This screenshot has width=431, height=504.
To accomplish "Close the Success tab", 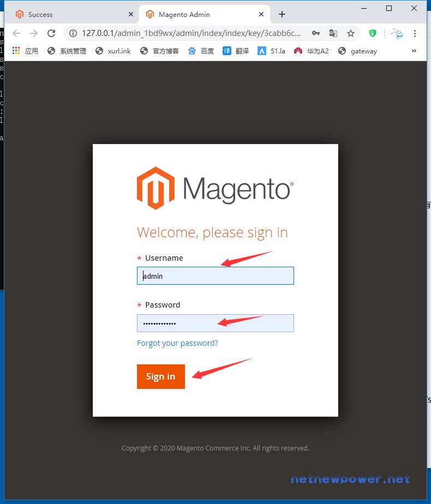I will click(x=131, y=15).
